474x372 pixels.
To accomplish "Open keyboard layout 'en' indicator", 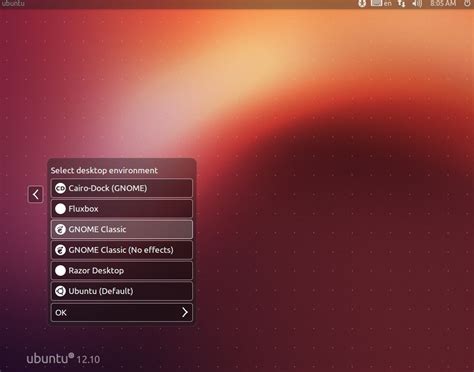I will (381, 3).
